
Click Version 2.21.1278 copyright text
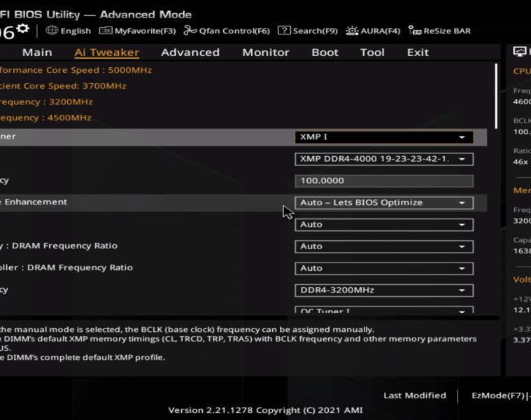click(266, 410)
